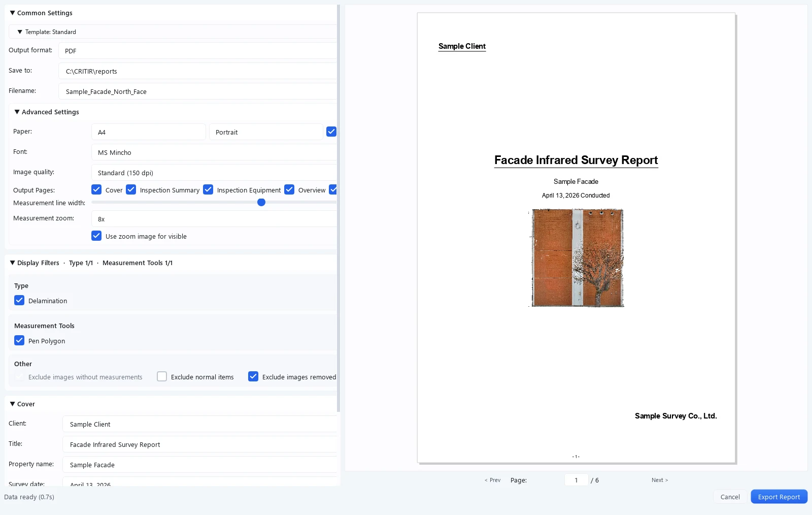The image size is (812, 515).
Task: Enable Exclude normal items checkbox
Action: click(162, 376)
